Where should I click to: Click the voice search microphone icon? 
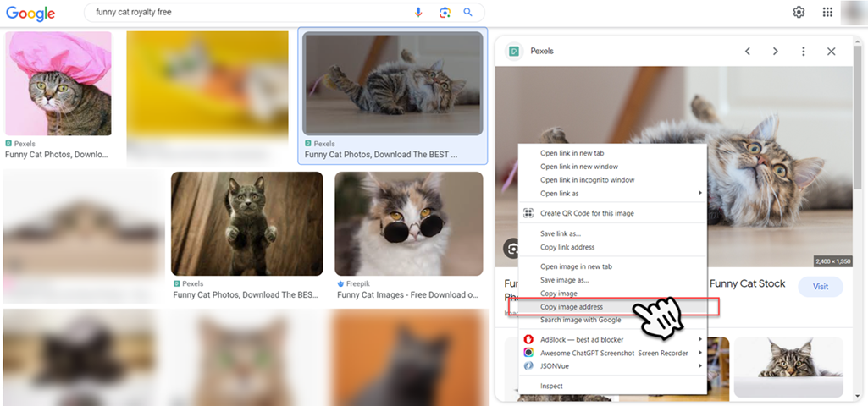(x=418, y=13)
